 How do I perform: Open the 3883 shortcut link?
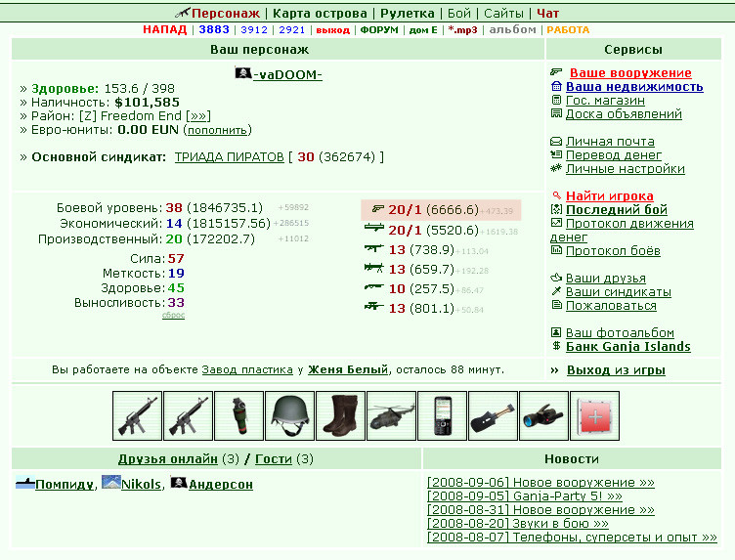pyautogui.click(x=214, y=29)
